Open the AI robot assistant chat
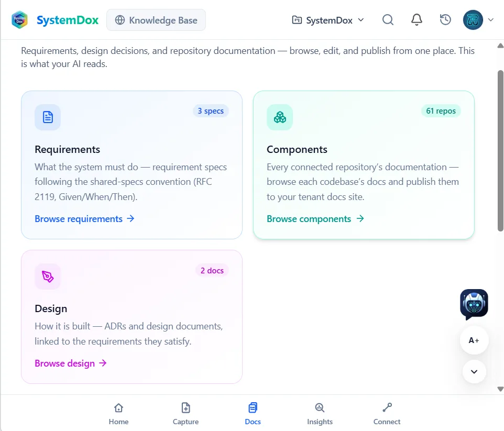Image resolution: width=504 pixels, height=431 pixels. click(474, 304)
